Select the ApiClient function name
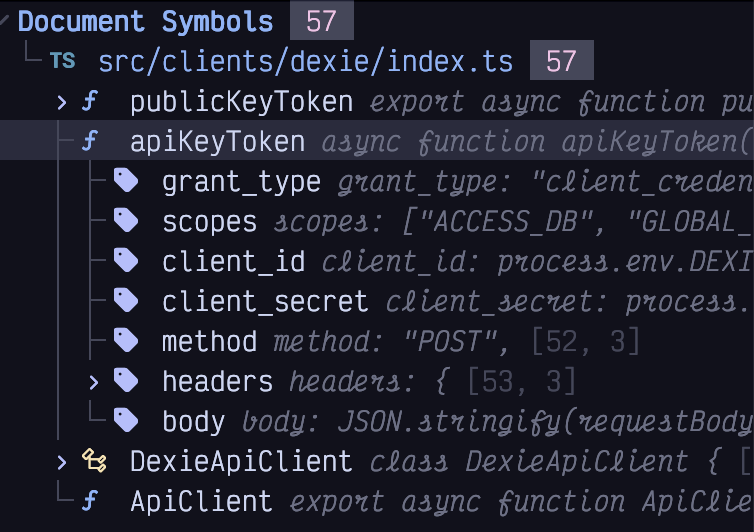The image size is (754, 532). (x=201, y=501)
